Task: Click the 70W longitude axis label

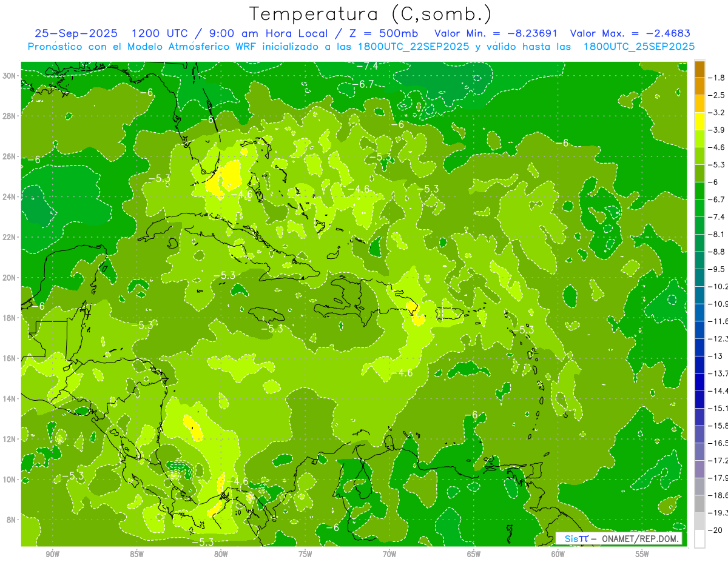Action: (x=389, y=554)
